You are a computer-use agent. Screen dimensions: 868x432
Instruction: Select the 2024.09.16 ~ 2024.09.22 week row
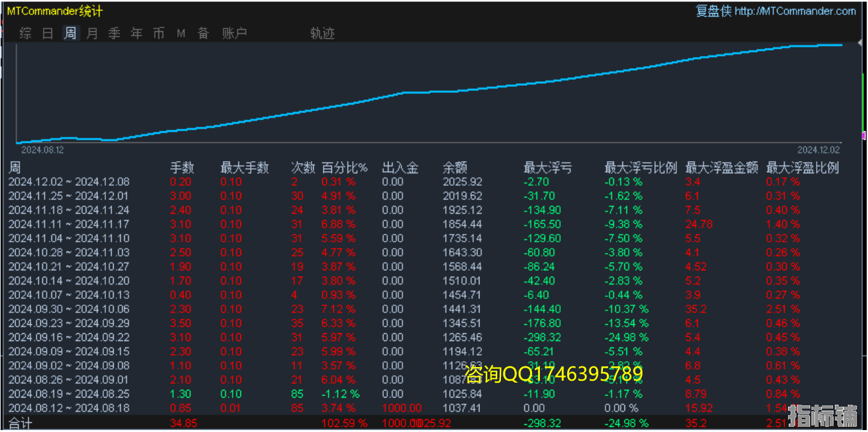click(69, 337)
